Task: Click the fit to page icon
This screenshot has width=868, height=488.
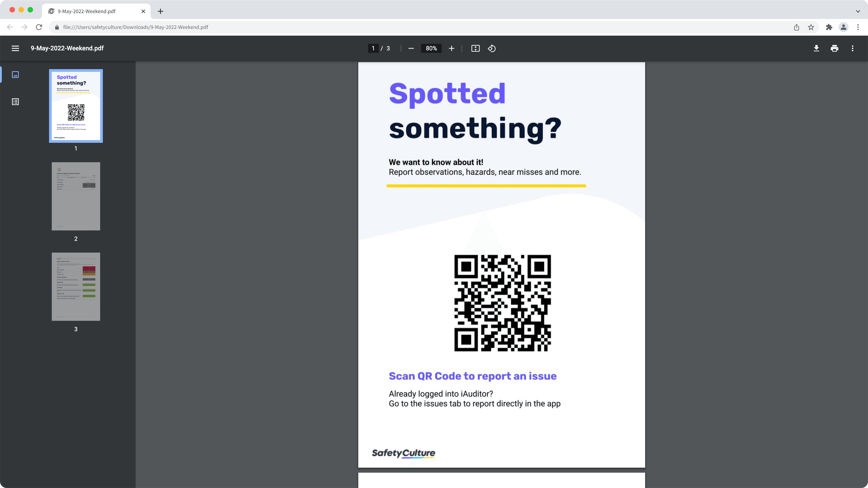Action: point(475,48)
